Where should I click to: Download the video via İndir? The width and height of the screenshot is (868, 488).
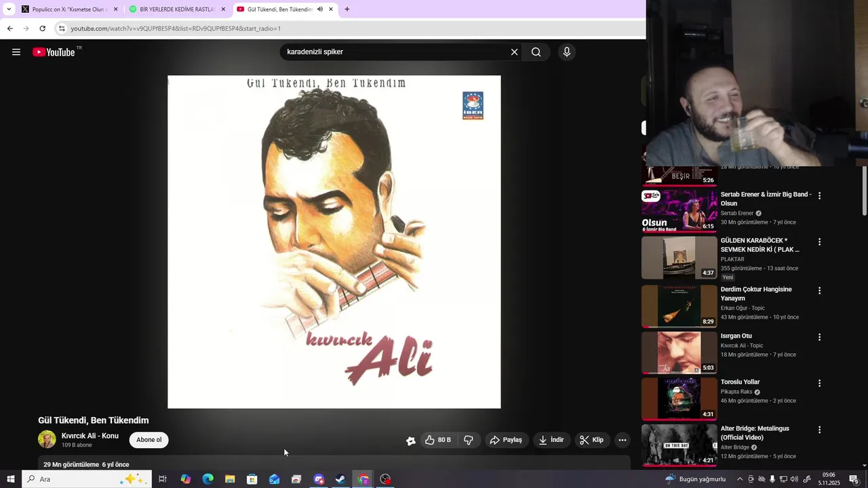[551, 440]
